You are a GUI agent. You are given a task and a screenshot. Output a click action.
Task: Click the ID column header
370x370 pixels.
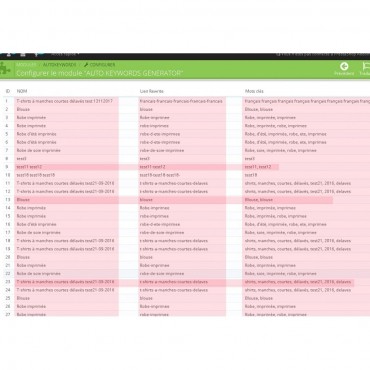tap(8, 91)
